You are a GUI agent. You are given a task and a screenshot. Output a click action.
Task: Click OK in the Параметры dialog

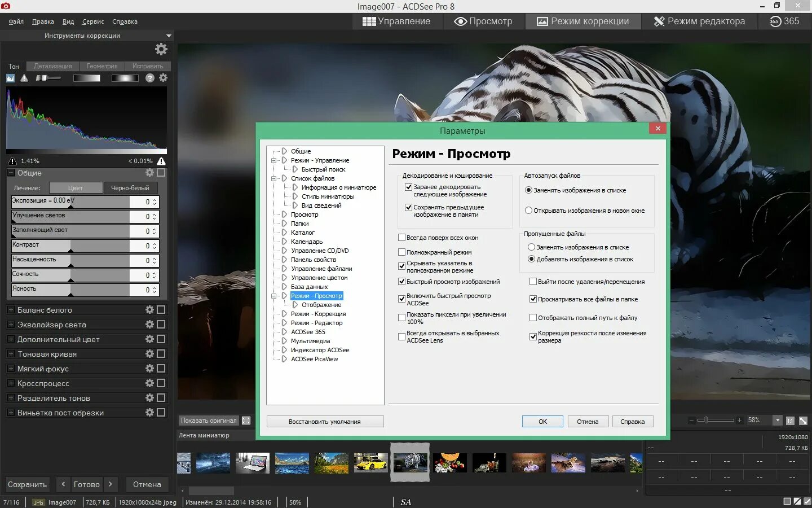click(x=542, y=422)
